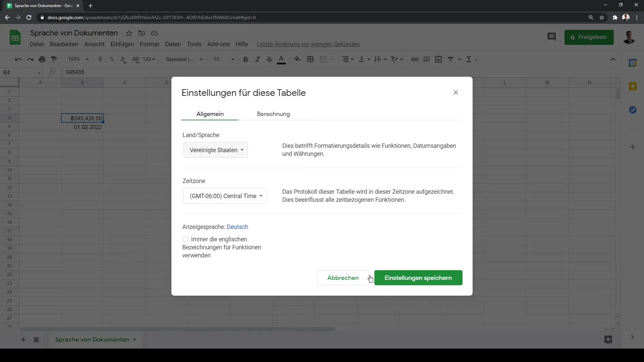644x362 pixels.
Task: Click the B4 name box
Action: coord(22,72)
